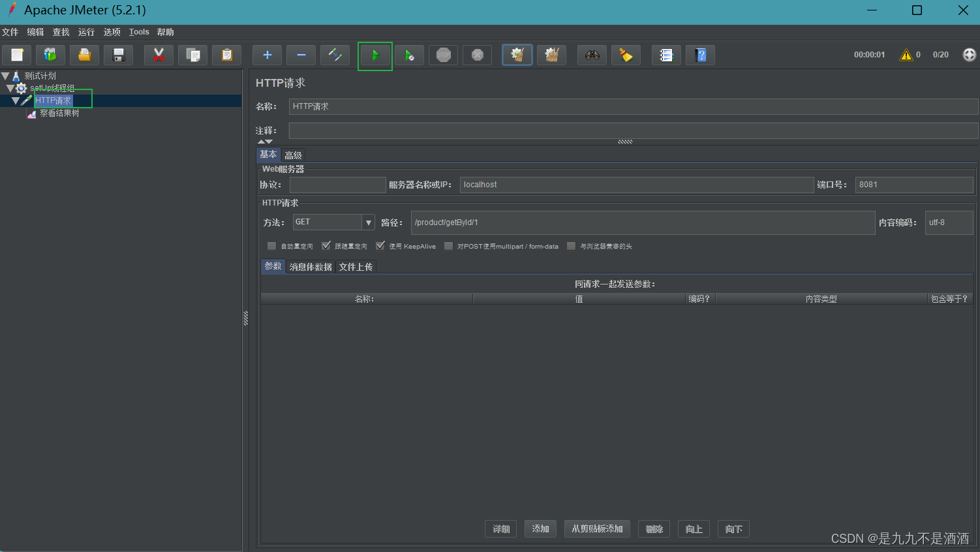Click the 端口号 8081 field
The image size is (980, 552).
point(914,185)
